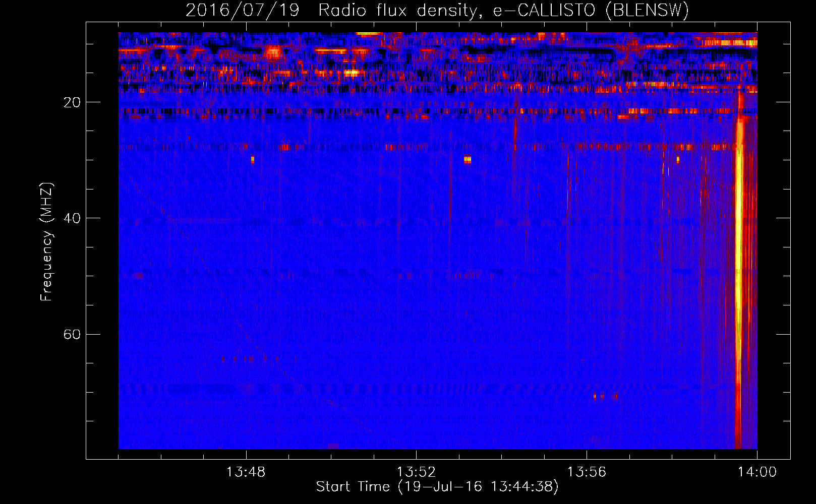Image resolution: width=816 pixels, height=504 pixels.
Task: Click the 13:56 time tick label
Action: [587, 472]
